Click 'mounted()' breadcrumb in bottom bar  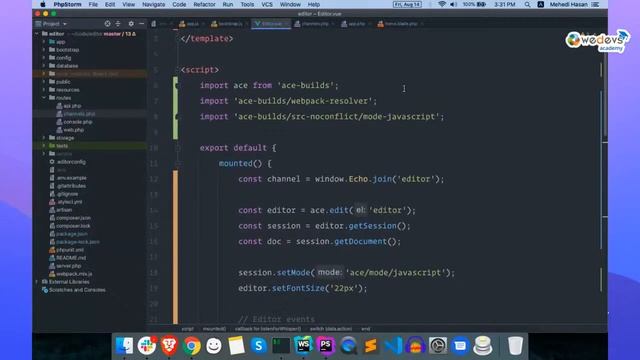tap(214, 329)
